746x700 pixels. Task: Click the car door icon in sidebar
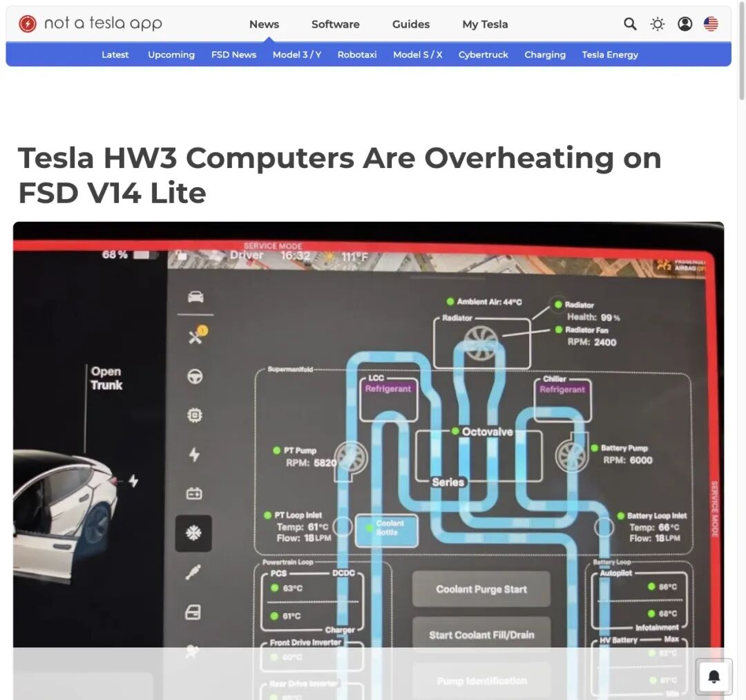193,612
